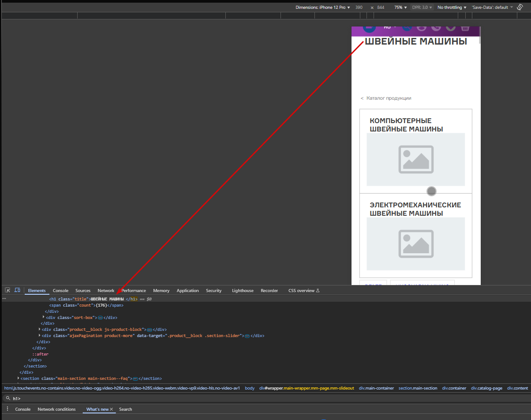Click the ellipsis beside the h1 row
The image size is (531, 420).
(4, 299)
